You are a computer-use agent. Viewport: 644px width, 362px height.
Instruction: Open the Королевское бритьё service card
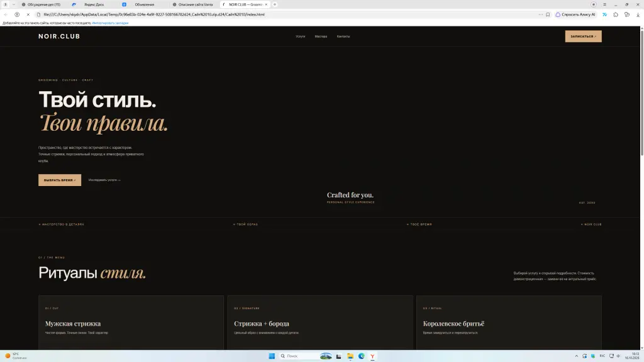(x=509, y=322)
